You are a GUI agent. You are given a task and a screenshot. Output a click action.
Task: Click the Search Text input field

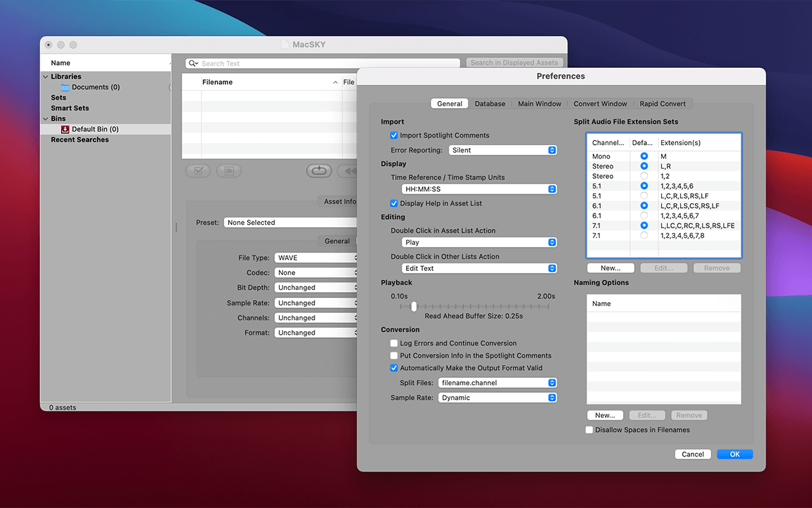pyautogui.click(x=323, y=63)
